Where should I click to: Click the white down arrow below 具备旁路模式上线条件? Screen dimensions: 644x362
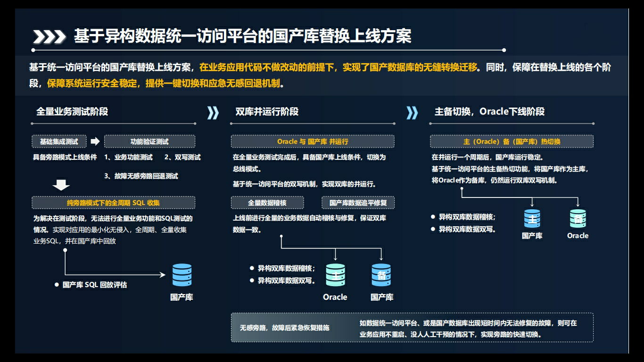(x=61, y=185)
